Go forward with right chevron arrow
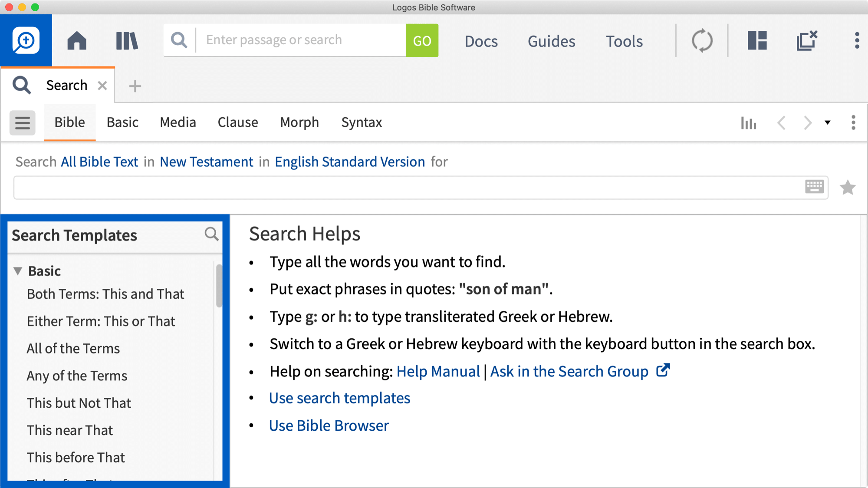The width and height of the screenshot is (868, 488). pyautogui.click(x=807, y=123)
